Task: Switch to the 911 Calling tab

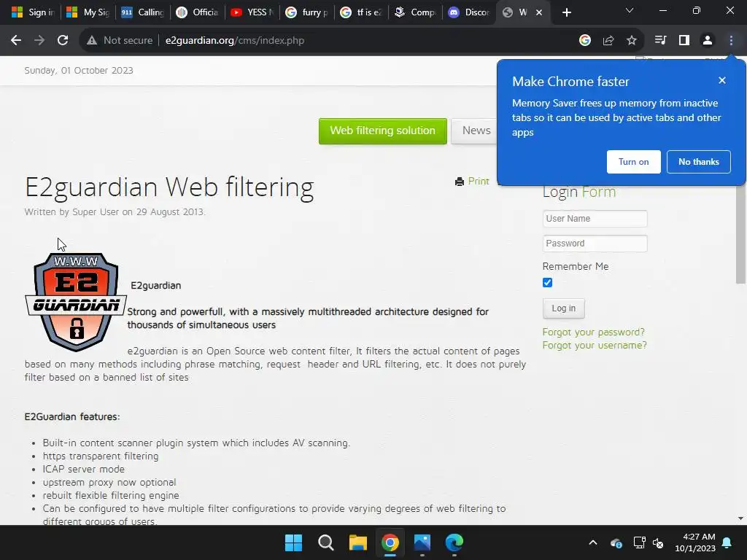Action: [142, 12]
